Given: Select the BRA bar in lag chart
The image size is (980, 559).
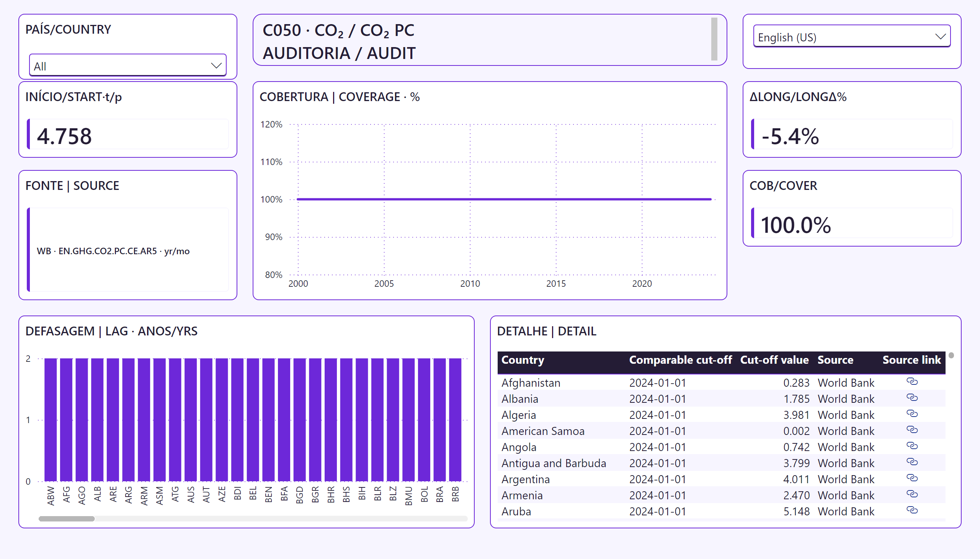Looking at the screenshot, I should click(x=439, y=420).
